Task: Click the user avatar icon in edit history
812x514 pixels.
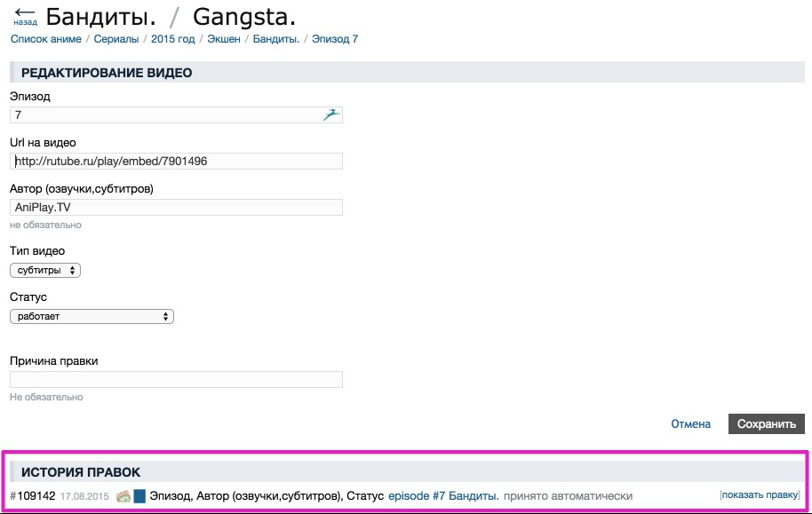Action: coord(123,495)
